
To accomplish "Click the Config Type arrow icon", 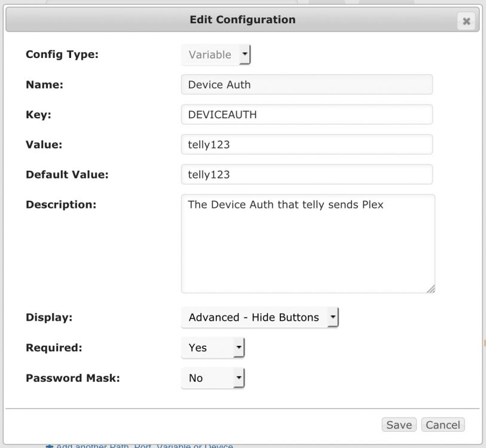I will pos(244,54).
